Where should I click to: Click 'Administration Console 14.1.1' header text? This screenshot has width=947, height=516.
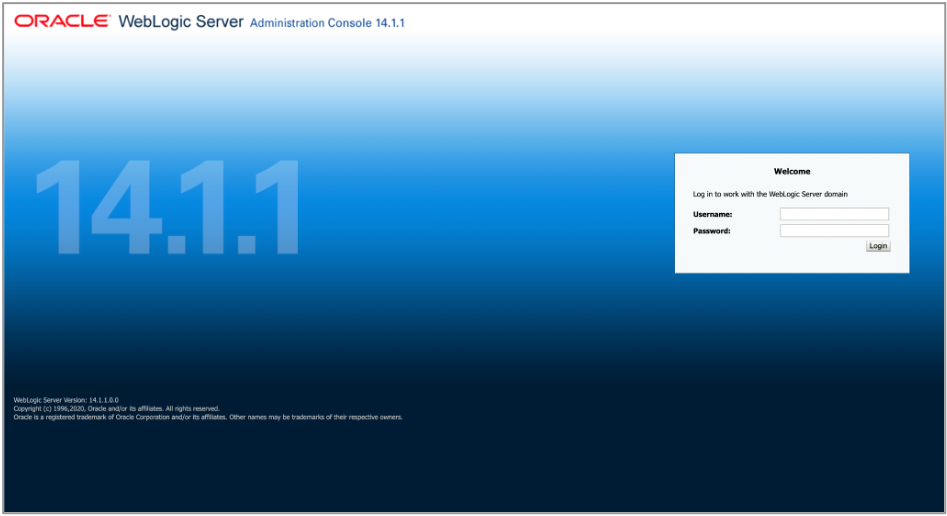[327, 23]
